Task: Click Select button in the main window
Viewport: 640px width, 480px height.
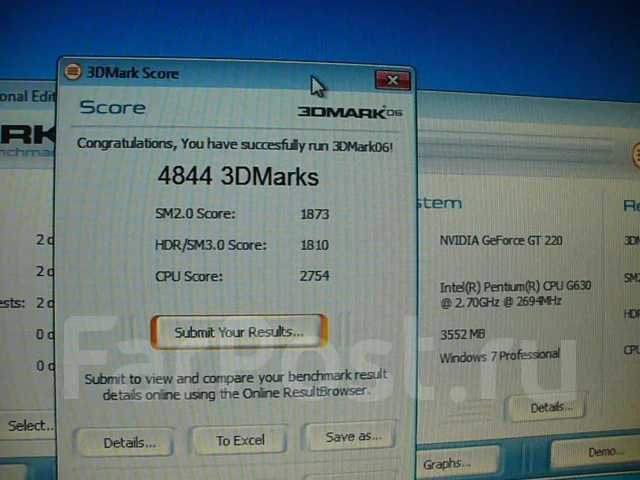Action: point(28,426)
